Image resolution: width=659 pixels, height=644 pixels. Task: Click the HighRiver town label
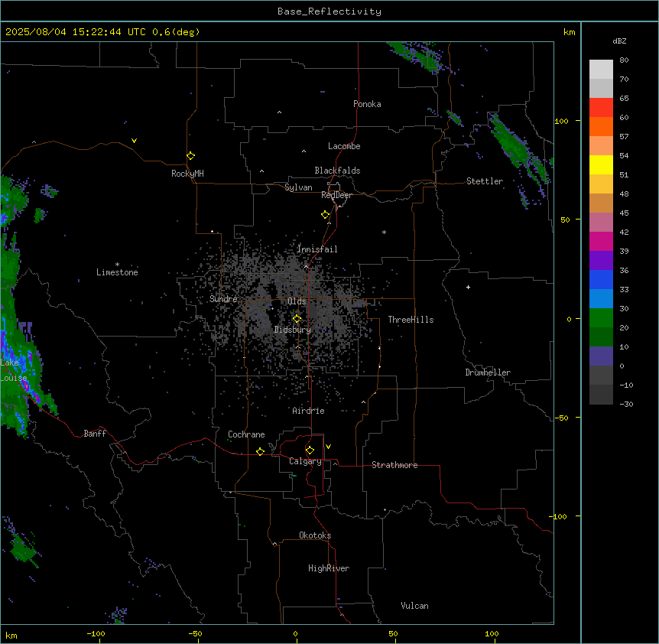329,568
